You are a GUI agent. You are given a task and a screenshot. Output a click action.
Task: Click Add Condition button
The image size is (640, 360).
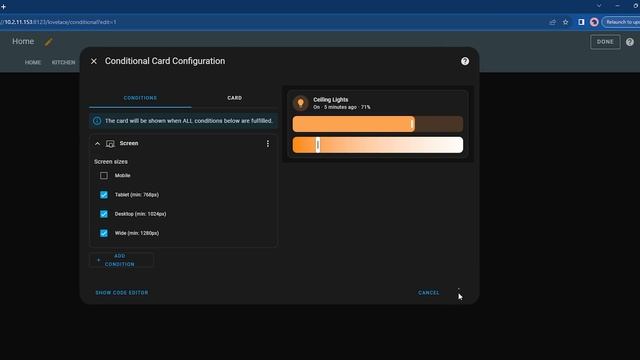click(x=121, y=260)
